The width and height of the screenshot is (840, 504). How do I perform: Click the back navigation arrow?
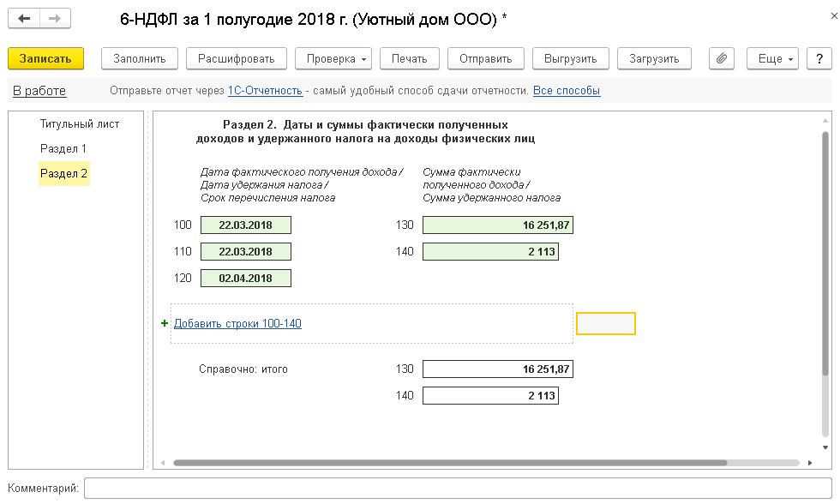24,19
